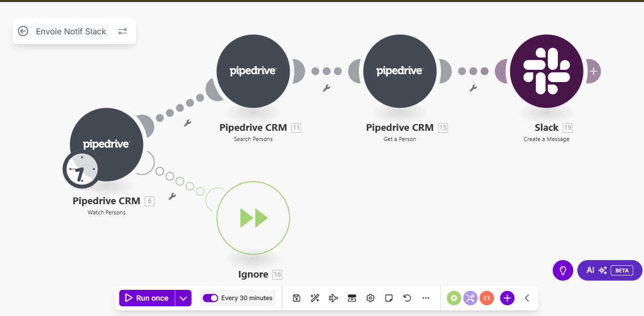This screenshot has height=316, width=644.
Task: Click the Create a Message caption
Action: tap(547, 139)
